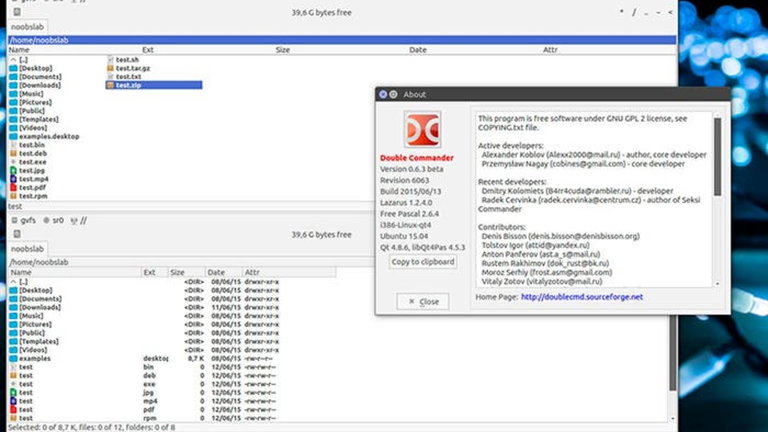Sort upper panel by Attr column
Screen dimensions: 768x432
[550, 50]
